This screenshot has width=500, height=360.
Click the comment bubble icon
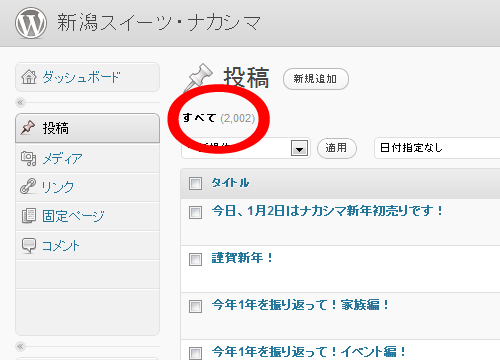pos(29,246)
